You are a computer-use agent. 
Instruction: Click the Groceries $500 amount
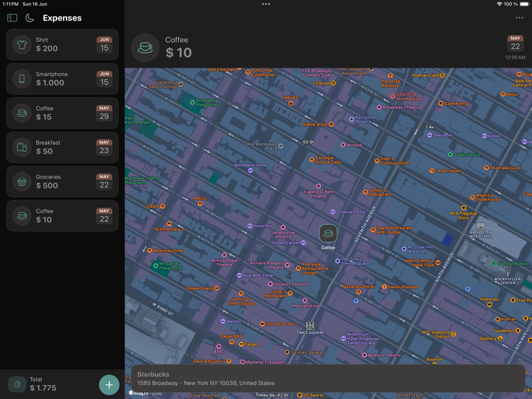point(47,186)
